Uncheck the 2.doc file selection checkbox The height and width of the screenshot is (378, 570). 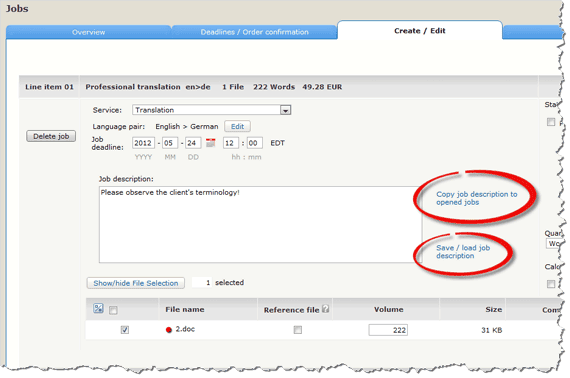125,330
